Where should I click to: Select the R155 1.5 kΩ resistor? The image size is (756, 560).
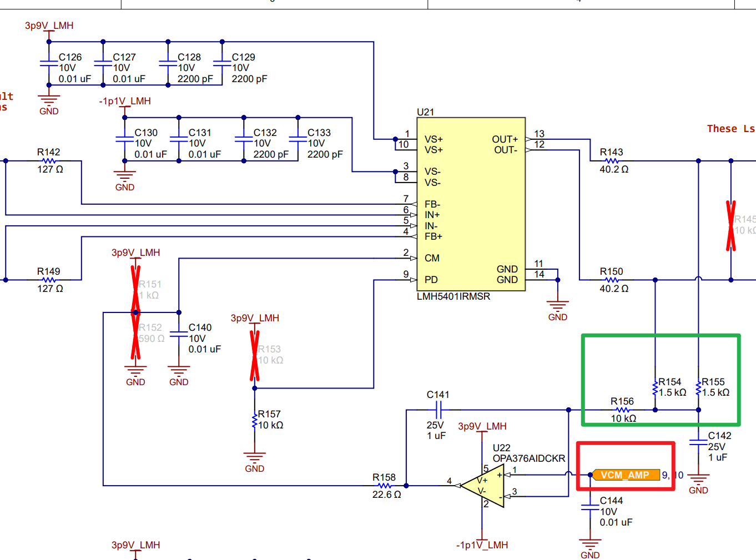[x=699, y=387]
